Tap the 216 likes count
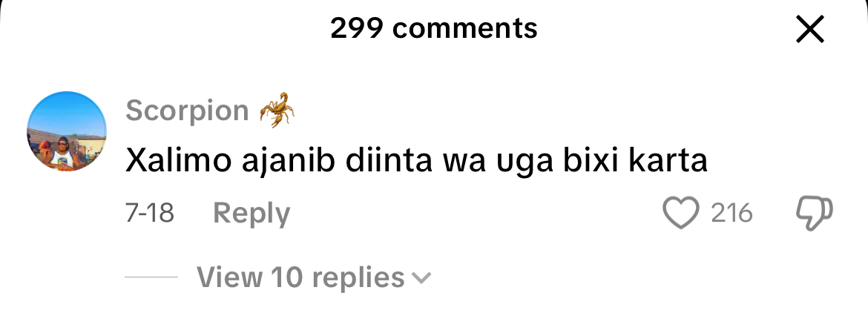 (x=731, y=213)
